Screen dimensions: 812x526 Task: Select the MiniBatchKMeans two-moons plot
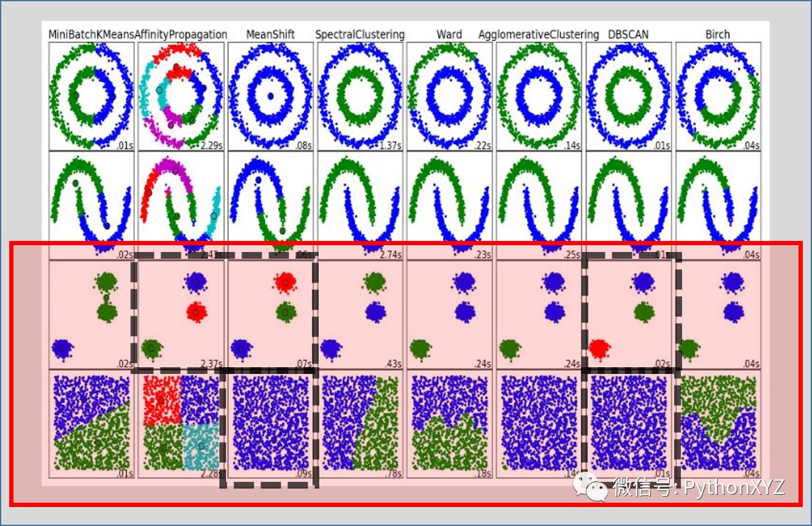coord(91,205)
